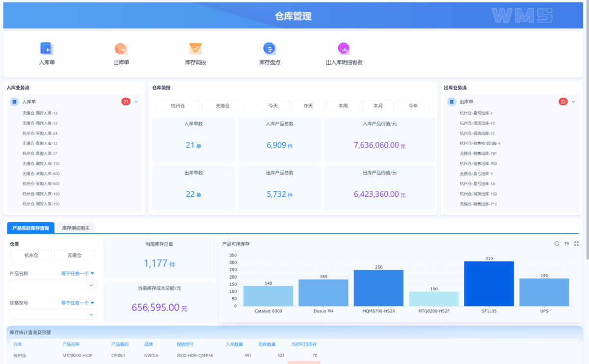Click the document icon beside 出库单 in 出库业务流
Viewport: 589px width, 364px height.
[x=452, y=102]
